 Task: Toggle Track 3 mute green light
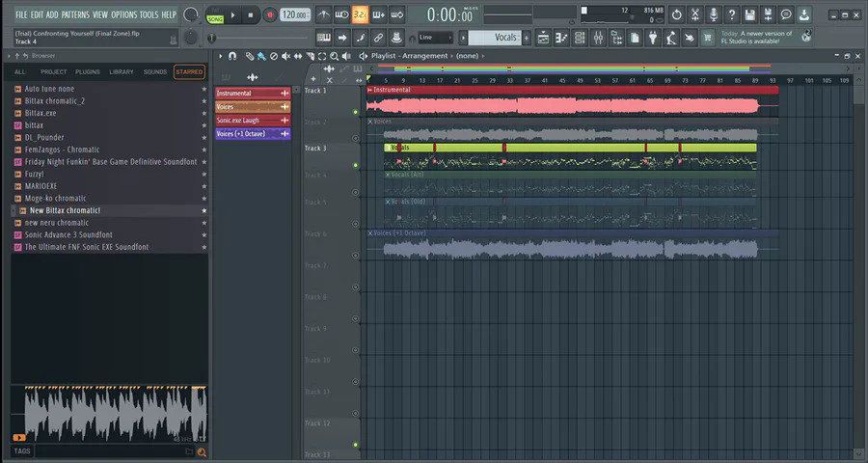[355, 165]
